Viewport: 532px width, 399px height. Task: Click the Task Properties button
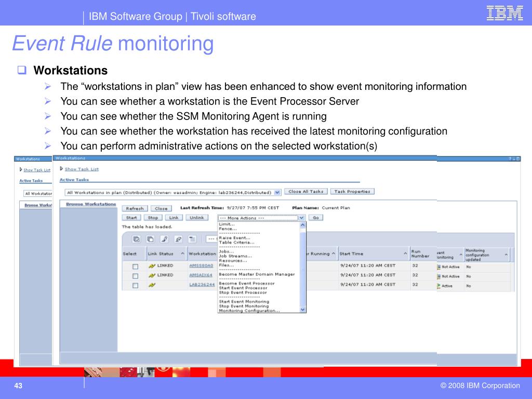352,191
